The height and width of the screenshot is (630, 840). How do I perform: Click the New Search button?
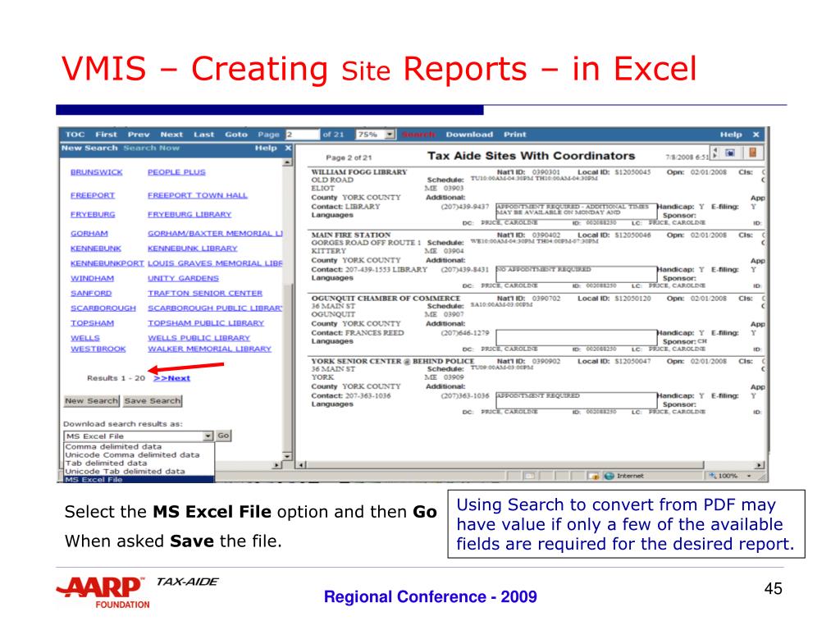91,400
